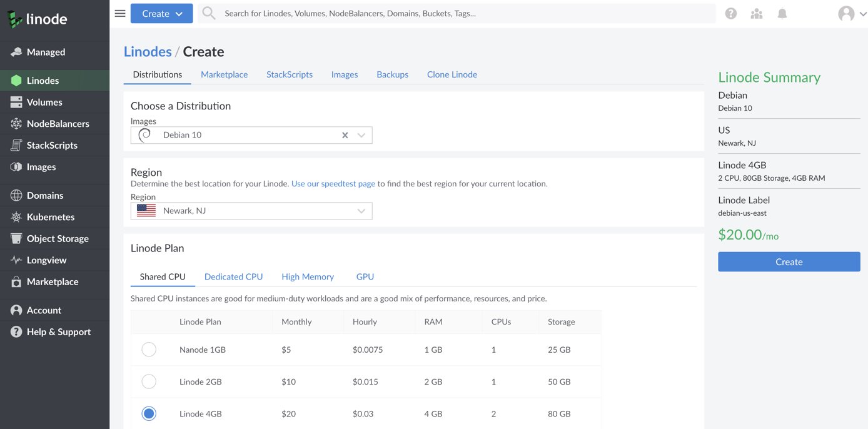
Task: Click the hamburger menu icon
Action: pos(120,13)
